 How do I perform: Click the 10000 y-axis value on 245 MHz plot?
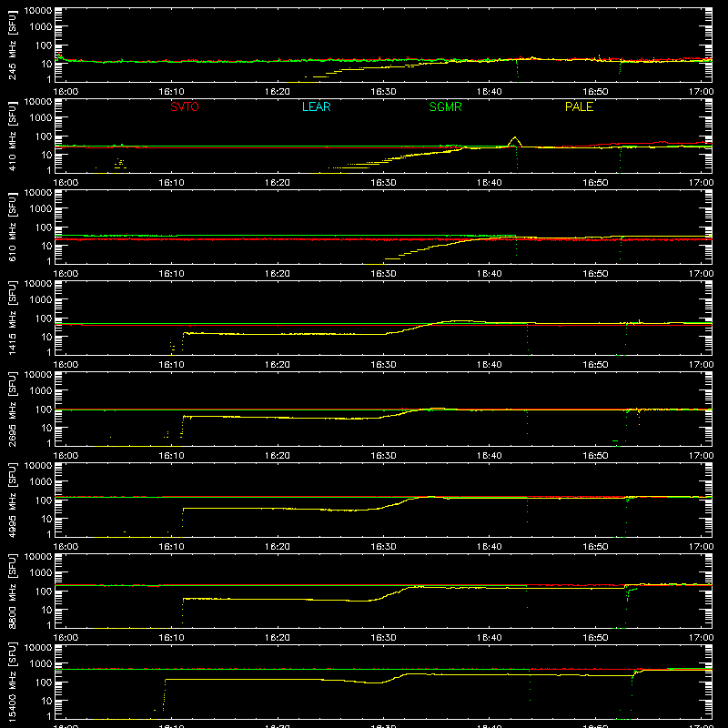point(38,11)
